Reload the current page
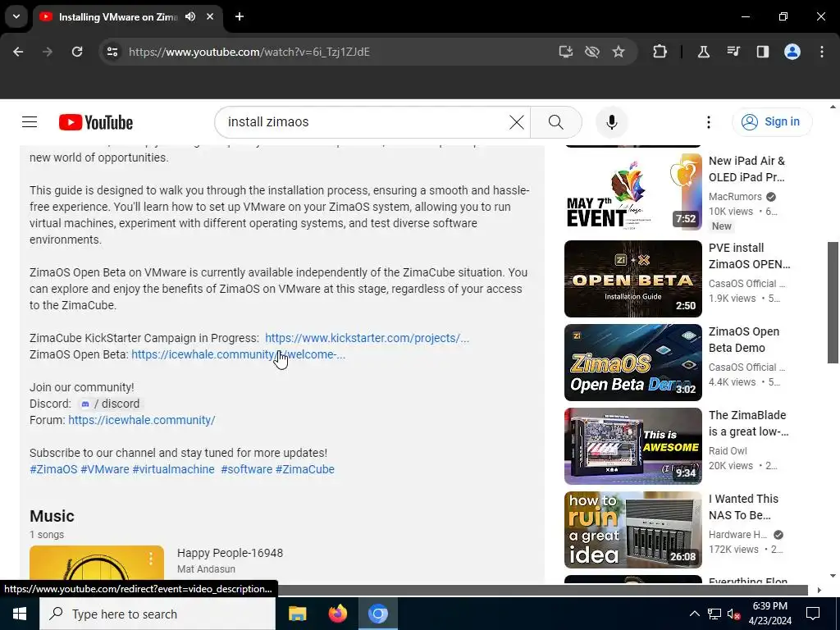 coord(77,52)
